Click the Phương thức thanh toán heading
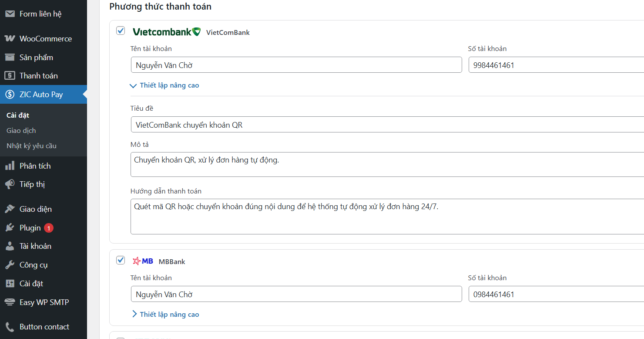This screenshot has height=339, width=644. (161, 7)
